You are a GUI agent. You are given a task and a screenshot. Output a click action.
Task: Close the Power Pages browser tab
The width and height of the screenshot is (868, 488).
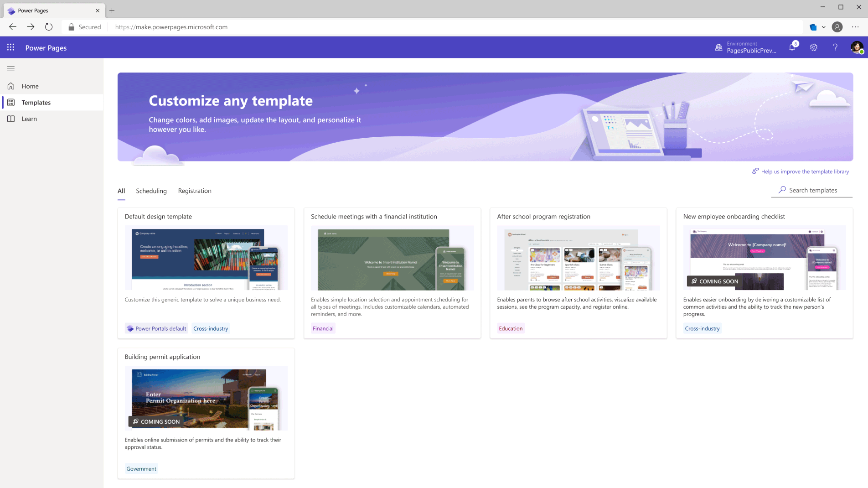[98, 10]
